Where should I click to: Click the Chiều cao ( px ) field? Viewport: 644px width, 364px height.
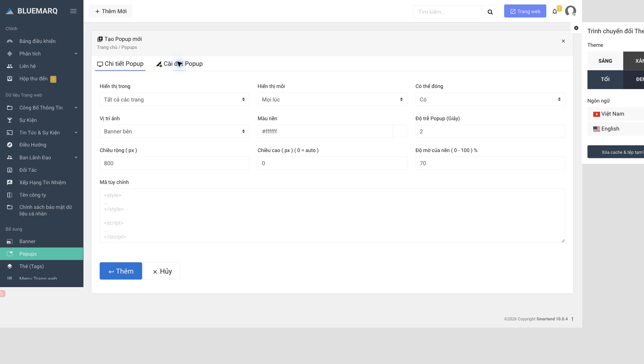coord(332,163)
